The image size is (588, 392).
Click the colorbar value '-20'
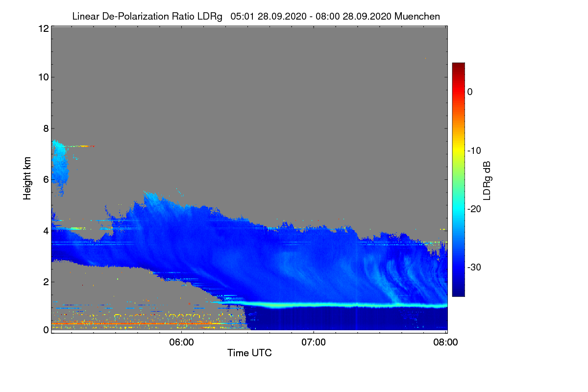click(474, 209)
